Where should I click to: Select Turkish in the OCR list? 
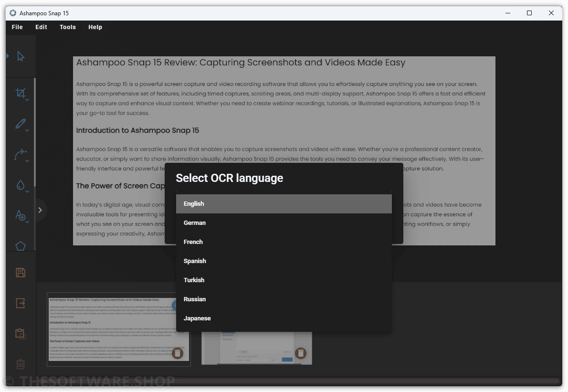tap(284, 280)
